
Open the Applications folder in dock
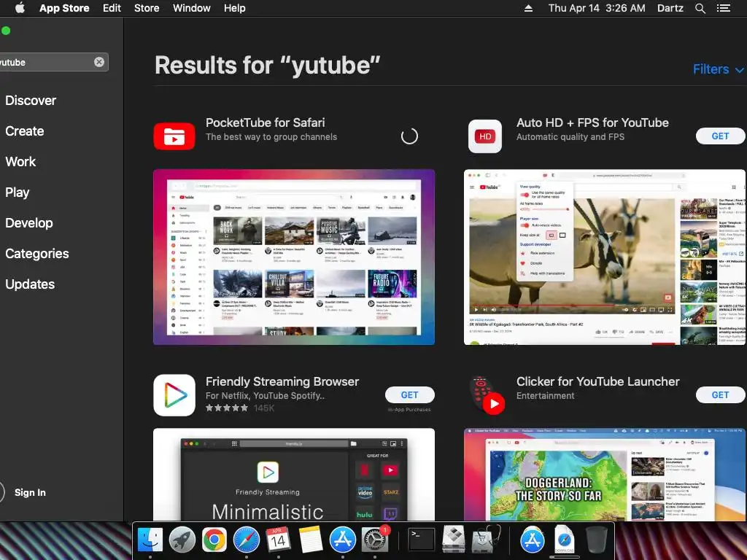tap(532, 540)
